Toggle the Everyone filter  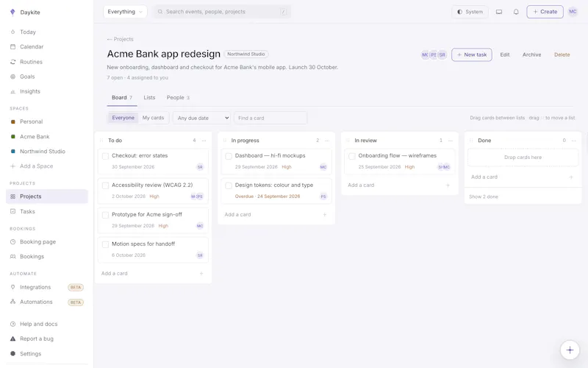point(123,118)
